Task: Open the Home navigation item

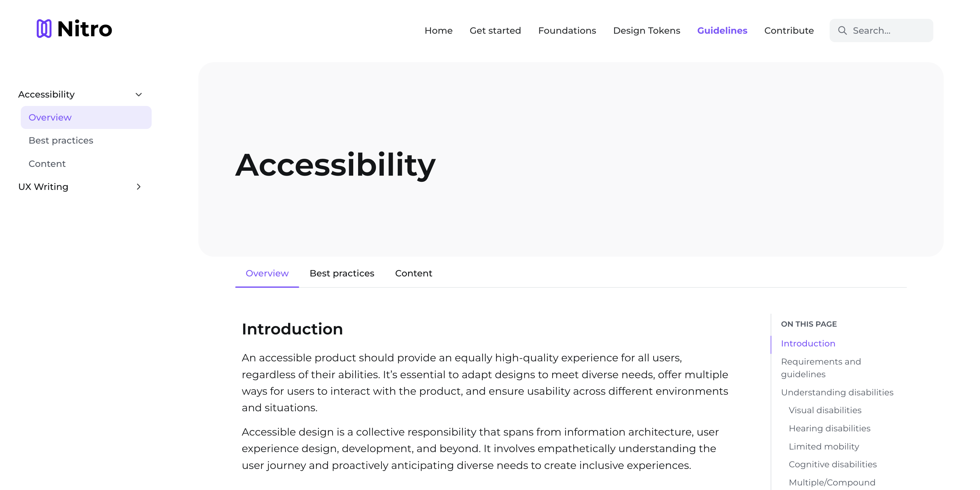Action: 438,30
